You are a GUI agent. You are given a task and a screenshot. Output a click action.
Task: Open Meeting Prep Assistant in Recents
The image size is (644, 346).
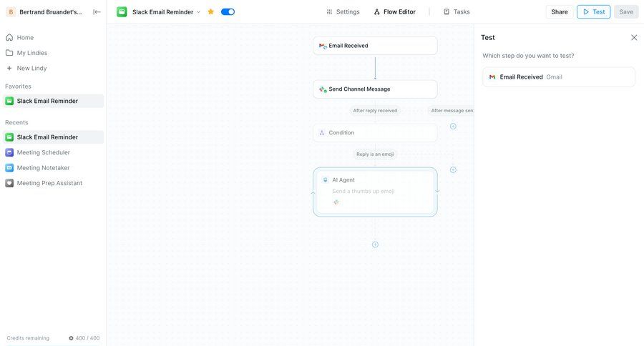(x=53, y=183)
